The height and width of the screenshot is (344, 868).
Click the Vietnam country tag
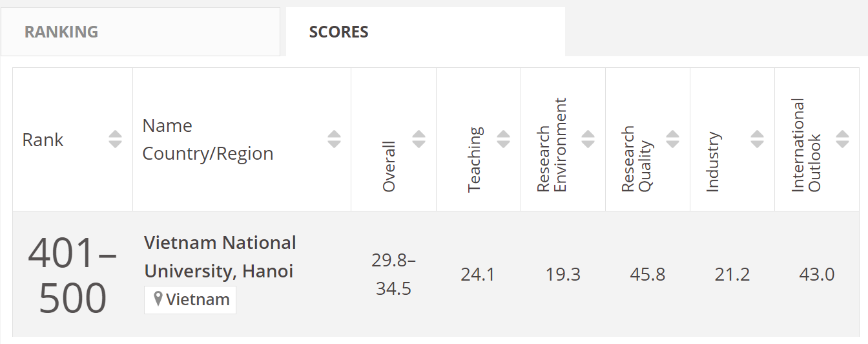(191, 300)
